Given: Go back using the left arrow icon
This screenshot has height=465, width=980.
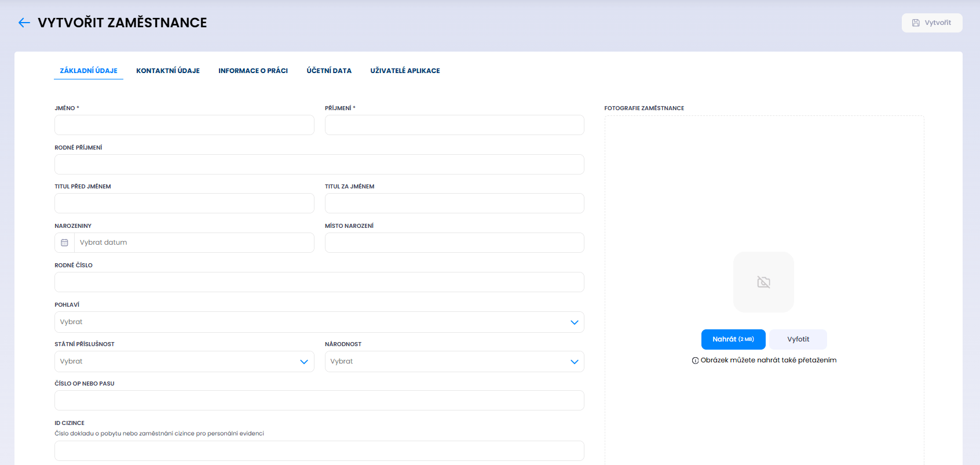Looking at the screenshot, I should [24, 23].
